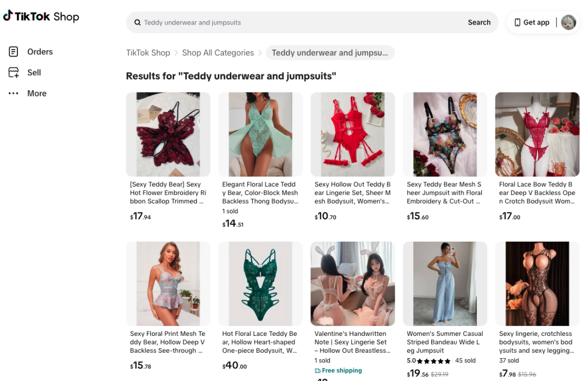Screen dimensions: 588x381
Task: Click the Free shipping label
Action: point(341,371)
